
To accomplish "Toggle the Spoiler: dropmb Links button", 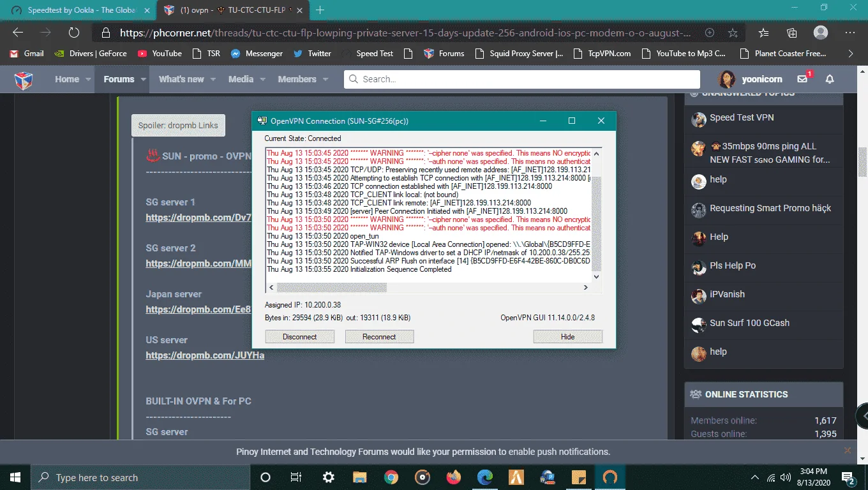I will coord(178,125).
